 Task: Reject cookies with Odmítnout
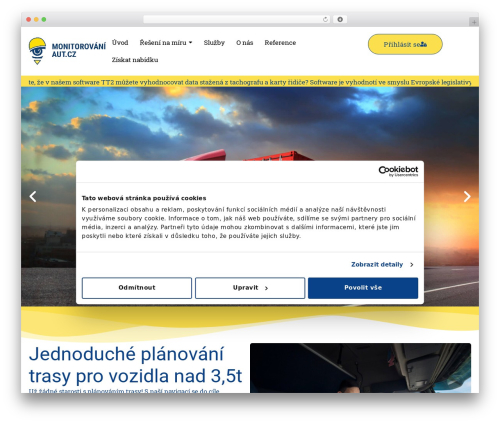coord(137,288)
